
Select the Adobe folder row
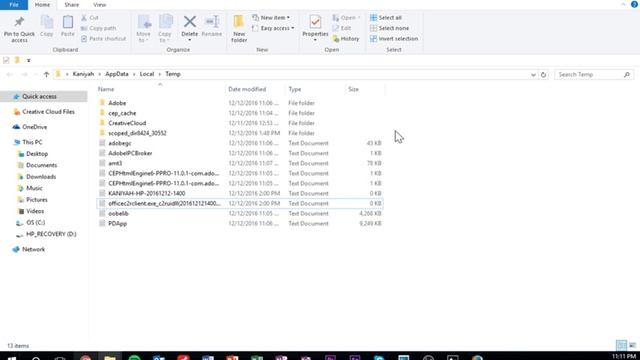pos(240,103)
